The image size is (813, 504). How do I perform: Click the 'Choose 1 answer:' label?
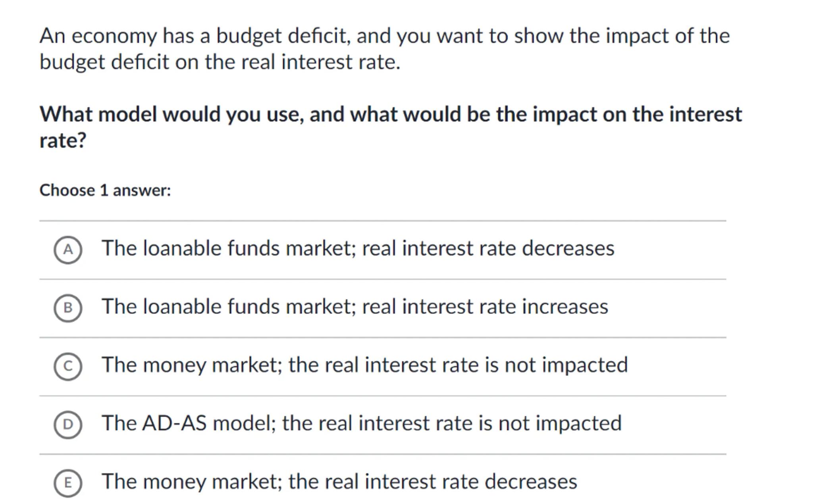pyautogui.click(x=105, y=190)
